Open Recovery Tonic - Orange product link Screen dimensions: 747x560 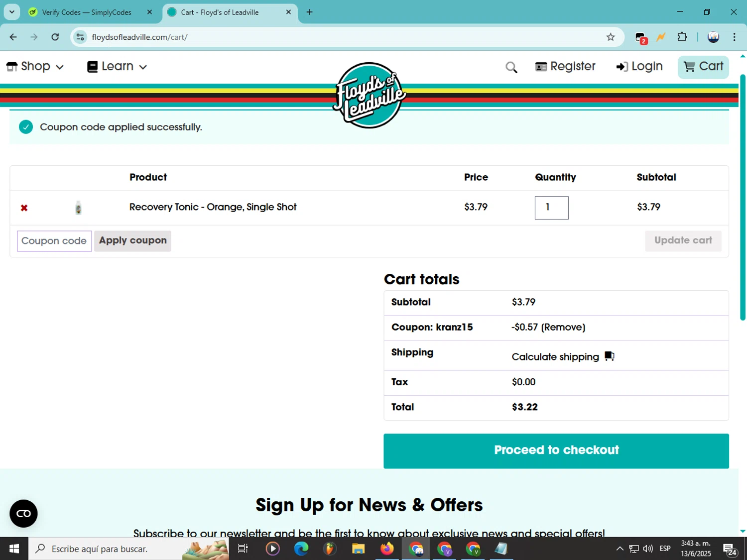tap(213, 207)
